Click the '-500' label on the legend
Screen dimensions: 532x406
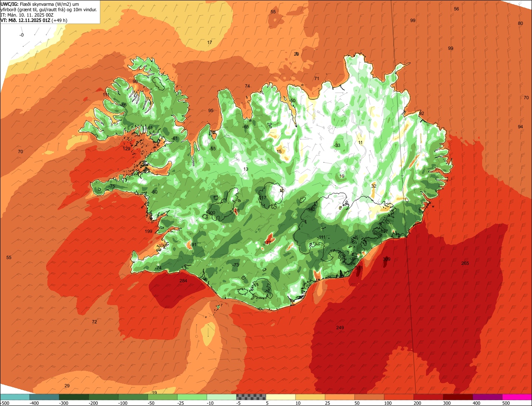point(5,403)
